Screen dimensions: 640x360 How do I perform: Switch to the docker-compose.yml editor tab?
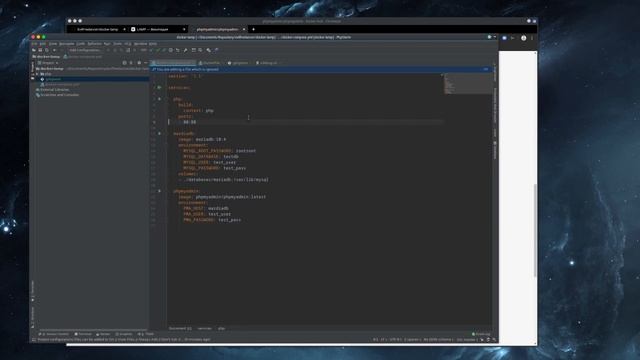click(173, 63)
